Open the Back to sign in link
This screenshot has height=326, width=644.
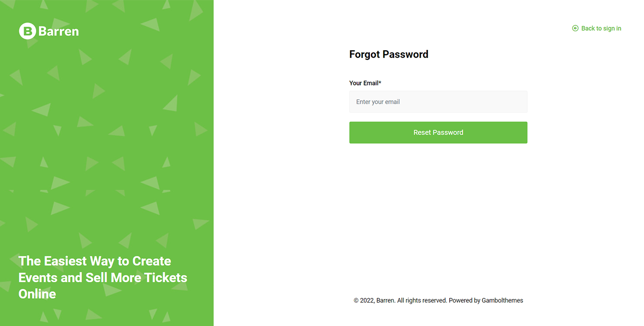pyautogui.click(x=601, y=28)
